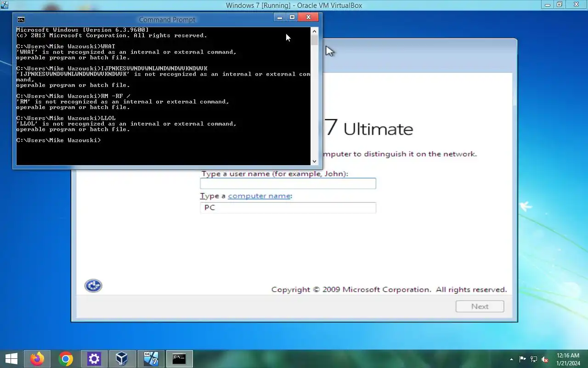Click Command Prompt scrollbar up arrow
This screenshot has width=588, height=368.
tap(314, 31)
